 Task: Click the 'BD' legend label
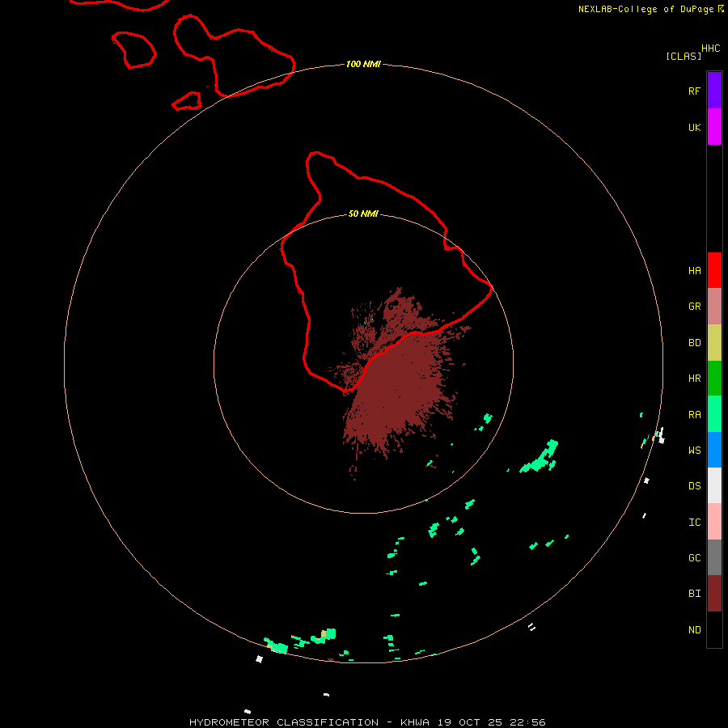click(x=694, y=343)
